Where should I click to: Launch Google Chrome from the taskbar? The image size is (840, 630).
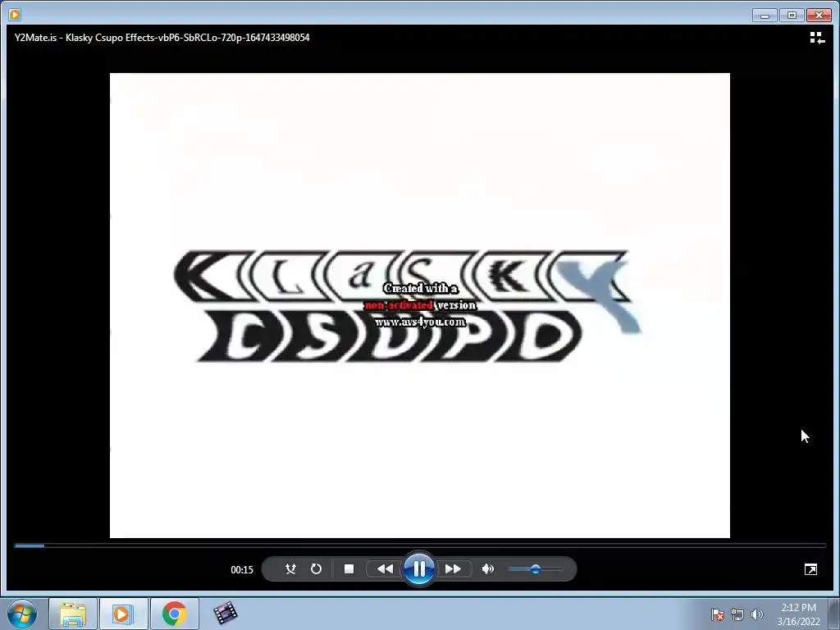click(x=174, y=614)
